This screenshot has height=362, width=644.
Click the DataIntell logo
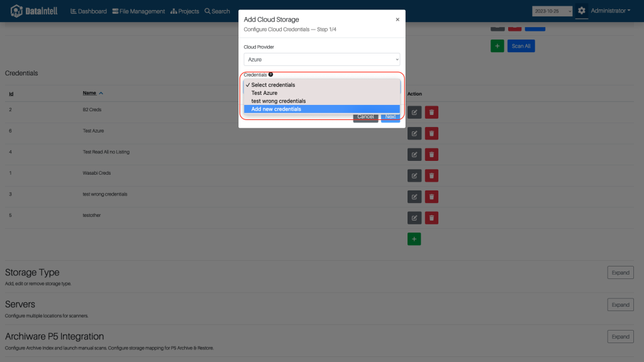pos(34,11)
